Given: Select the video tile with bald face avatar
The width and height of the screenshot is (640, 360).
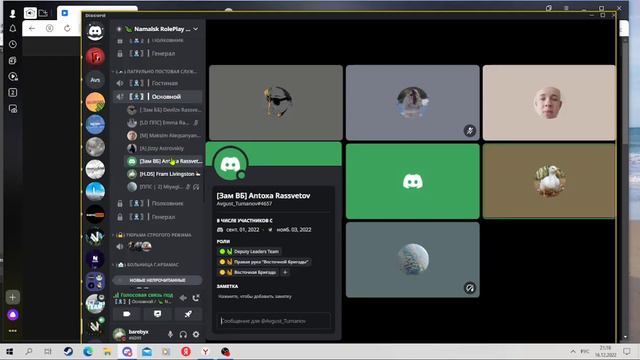Looking at the screenshot, I should (x=549, y=102).
